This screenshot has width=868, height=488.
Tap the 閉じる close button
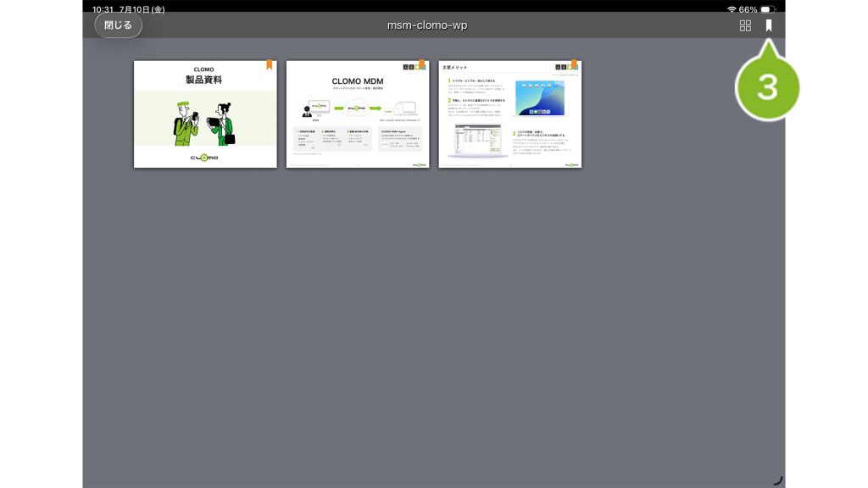(118, 25)
